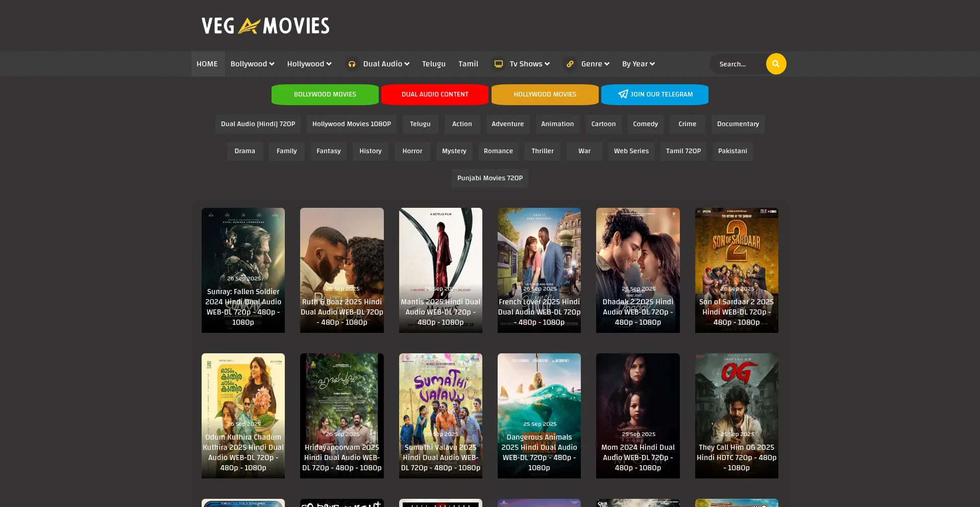Select the History genre tag
The image size is (980, 507).
[x=371, y=151]
